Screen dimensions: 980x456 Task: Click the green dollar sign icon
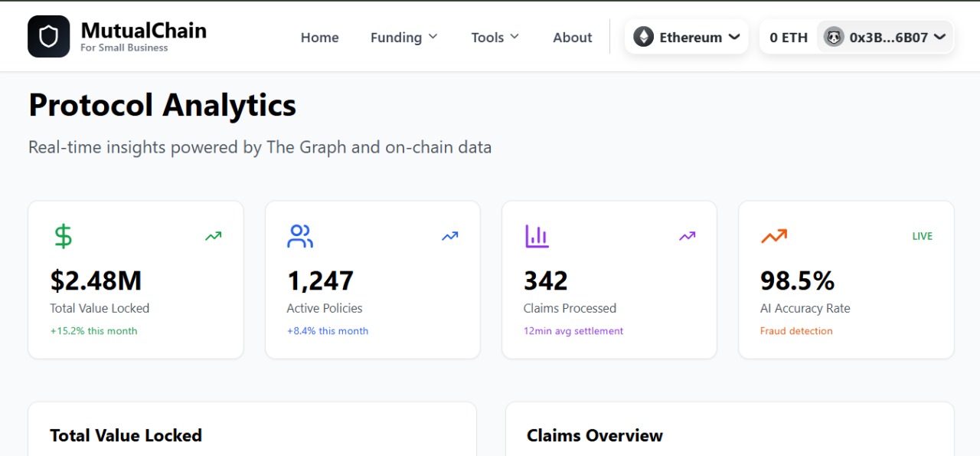tap(64, 236)
